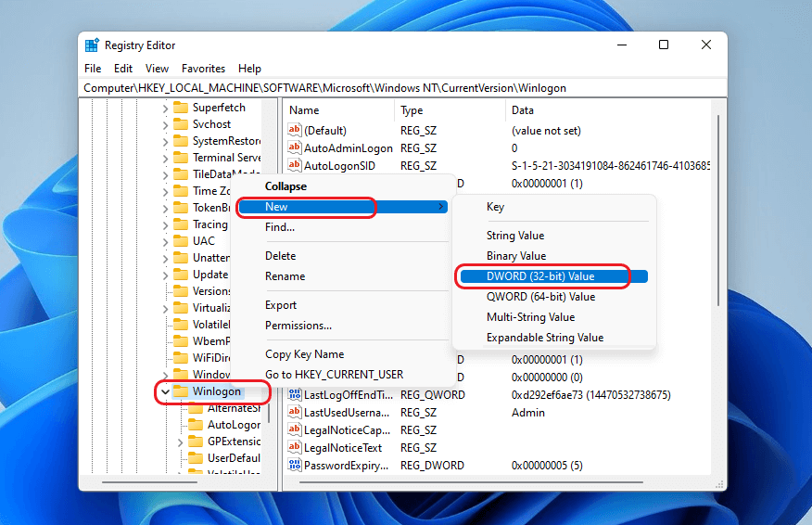The width and height of the screenshot is (812, 525).
Task: Expand the UAC key
Action: pos(165,241)
